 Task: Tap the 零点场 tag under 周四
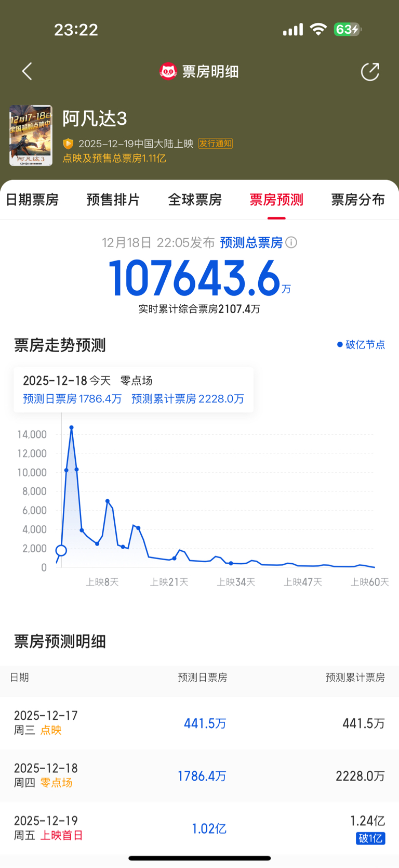56,783
